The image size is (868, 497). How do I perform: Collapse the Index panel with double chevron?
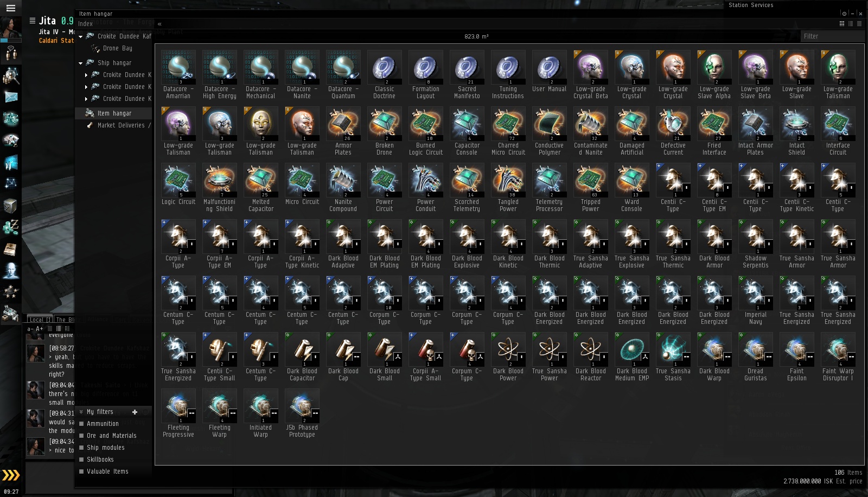click(x=159, y=24)
